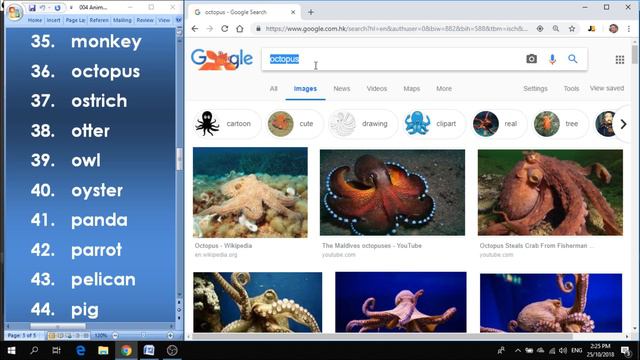Open Octopus Steals Crab From Fisherman thumbnail
The height and width of the screenshot is (360, 640).
click(550, 192)
